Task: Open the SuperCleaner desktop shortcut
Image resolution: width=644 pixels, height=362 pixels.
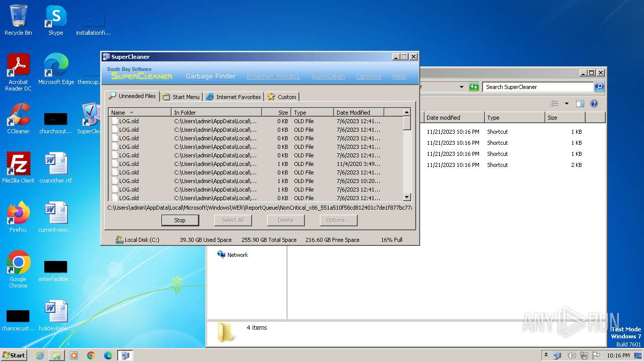Action: [90, 119]
